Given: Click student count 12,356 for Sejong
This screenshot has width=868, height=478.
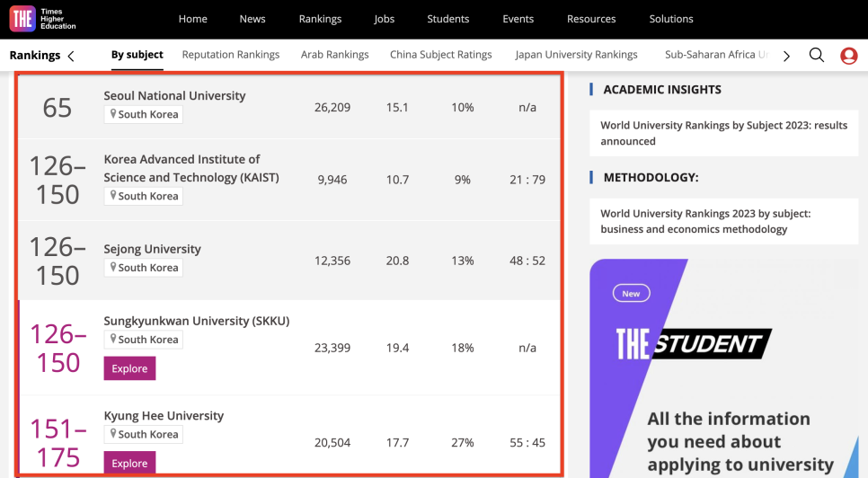Looking at the screenshot, I should coord(332,261).
